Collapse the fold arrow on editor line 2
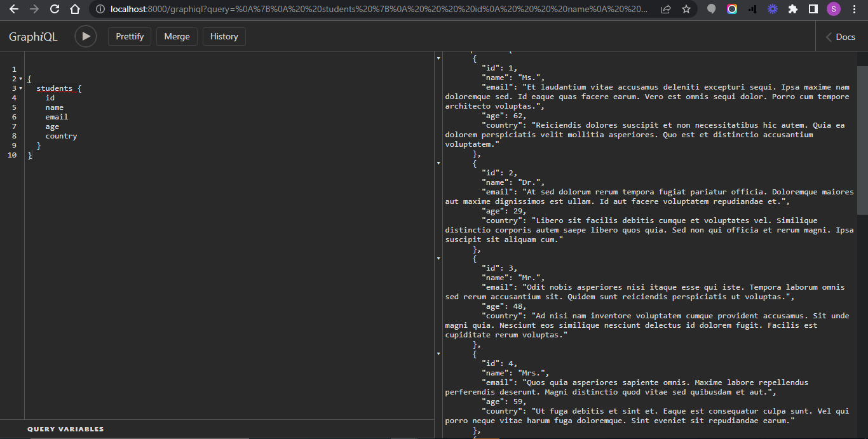This screenshot has width=868, height=439. [x=20, y=79]
